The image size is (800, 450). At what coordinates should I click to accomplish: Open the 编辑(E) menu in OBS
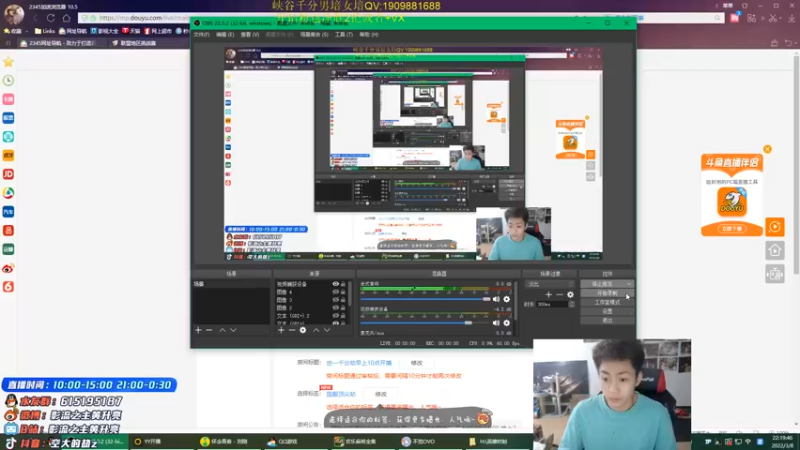click(225, 35)
